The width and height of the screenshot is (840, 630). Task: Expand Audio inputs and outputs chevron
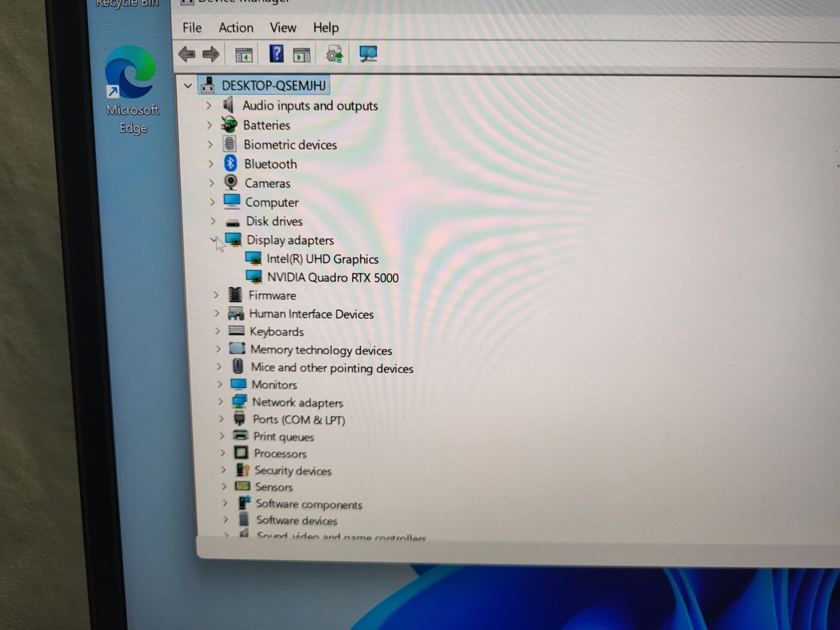[208, 106]
